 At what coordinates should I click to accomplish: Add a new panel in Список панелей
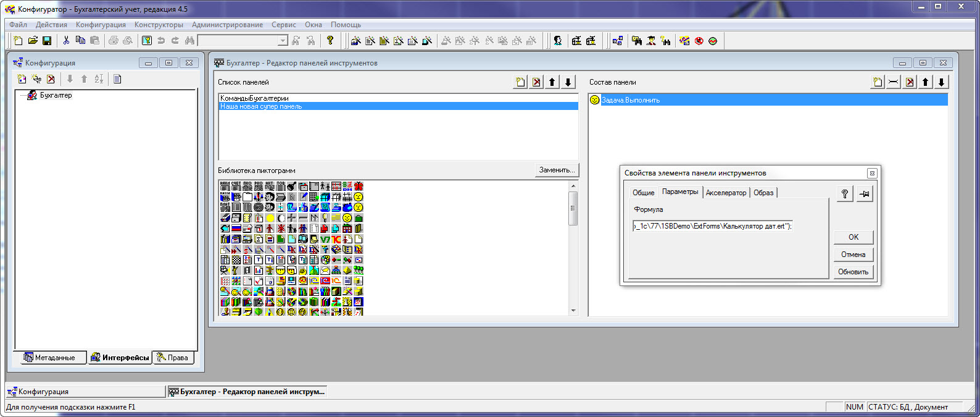[520, 82]
